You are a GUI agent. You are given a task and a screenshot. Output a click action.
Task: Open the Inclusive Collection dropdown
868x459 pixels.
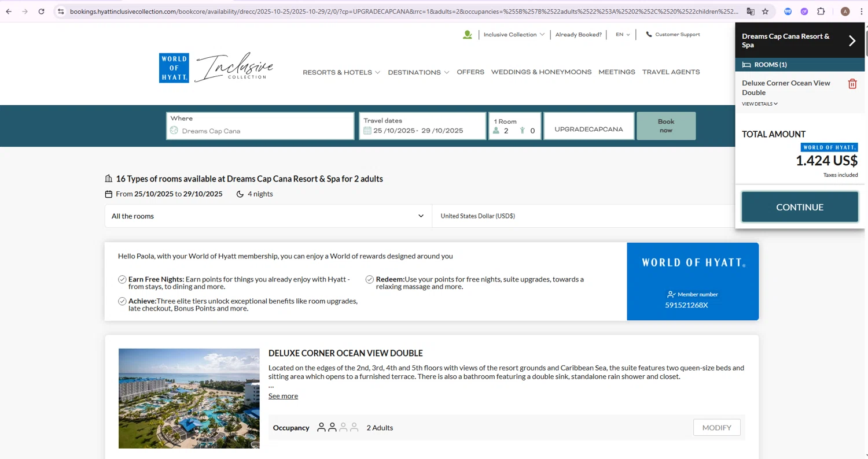point(514,35)
